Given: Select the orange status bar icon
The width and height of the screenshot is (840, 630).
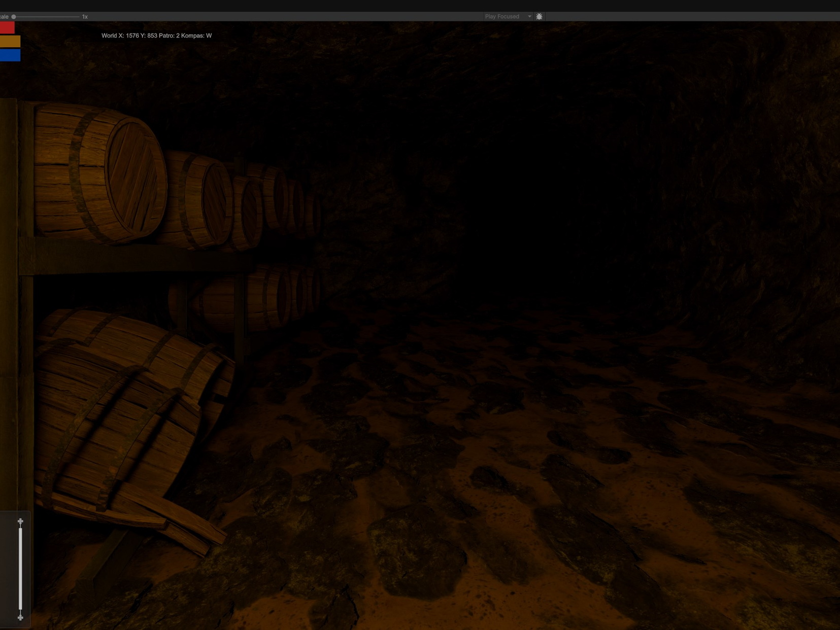Looking at the screenshot, I should pyautogui.click(x=10, y=41).
